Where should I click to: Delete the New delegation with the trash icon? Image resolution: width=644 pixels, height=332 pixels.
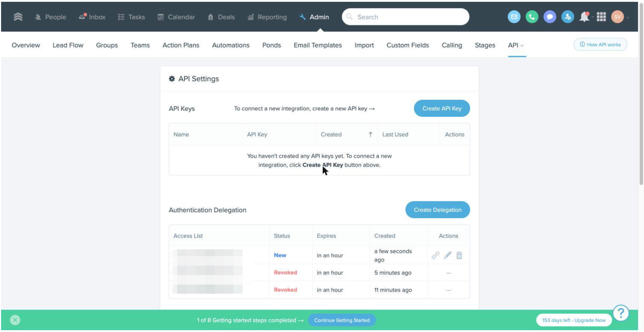pos(459,255)
